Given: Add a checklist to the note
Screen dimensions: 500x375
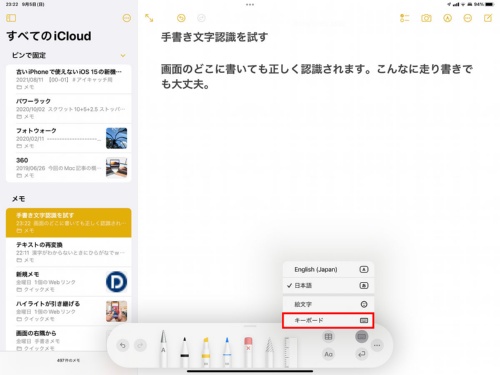Looking at the screenshot, I should (404, 18).
